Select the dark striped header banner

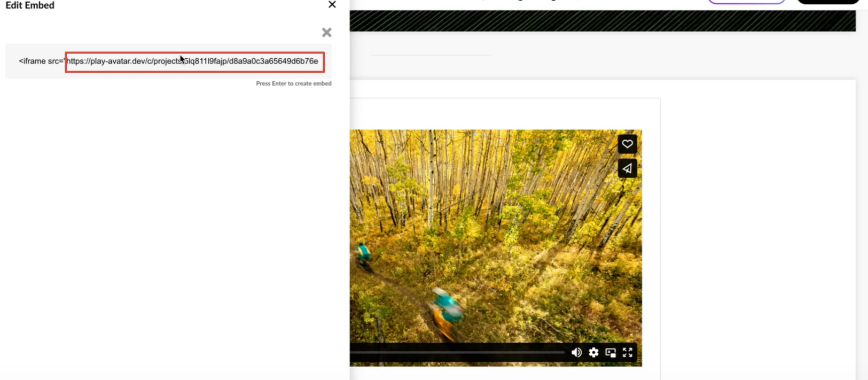pyautogui.click(x=602, y=21)
